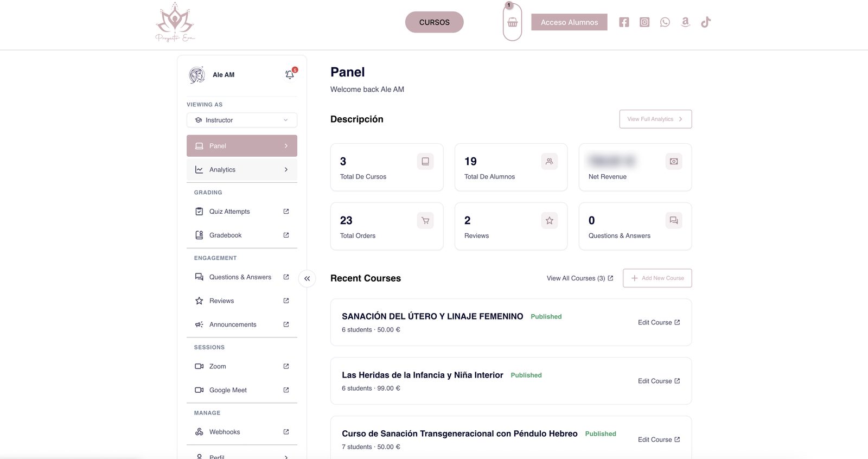This screenshot has width=868, height=459.
Task: Open Questions & Answers sidebar item
Action: pyautogui.click(x=242, y=277)
